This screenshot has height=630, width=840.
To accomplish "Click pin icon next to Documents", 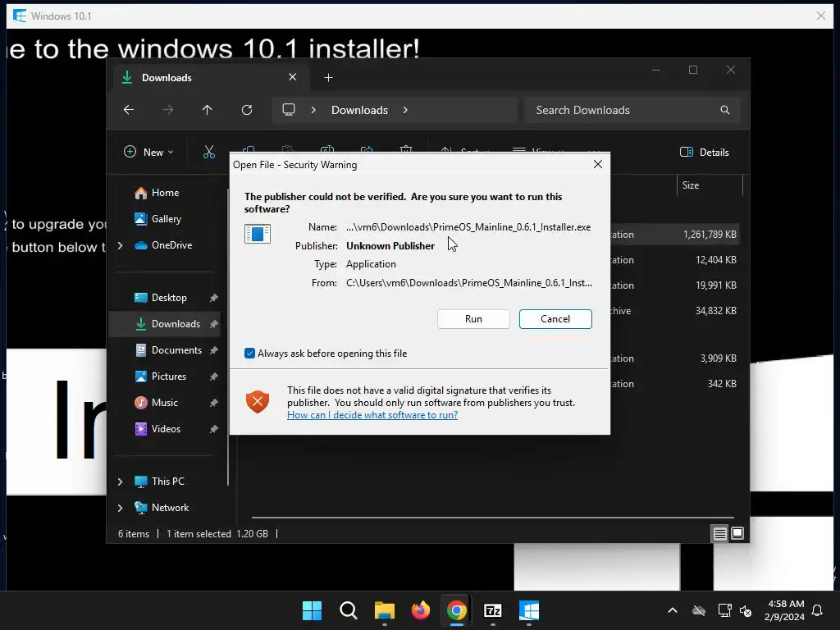I will click(214, 350).
